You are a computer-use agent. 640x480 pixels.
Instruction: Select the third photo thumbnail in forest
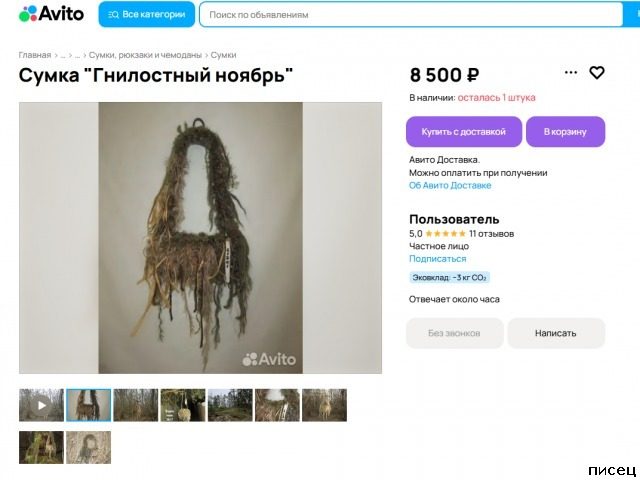pos(136,405)
